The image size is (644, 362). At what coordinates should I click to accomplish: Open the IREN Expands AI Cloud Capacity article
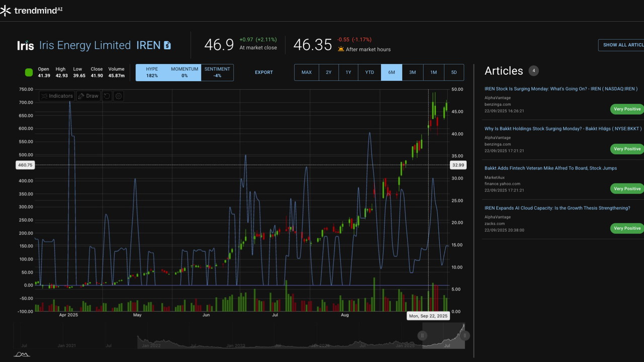tap(557, 208)
